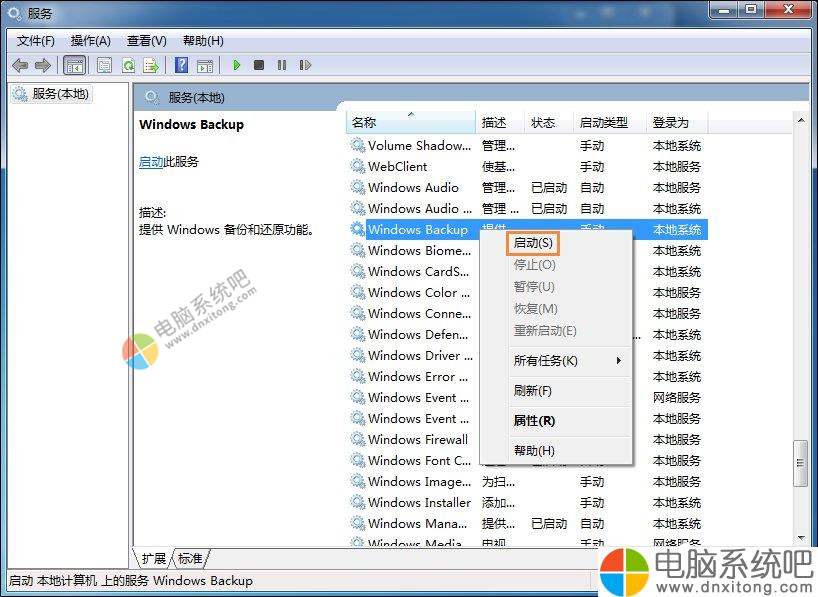
Task: Click the Export List toolbar icon
Action: [150, 65]
